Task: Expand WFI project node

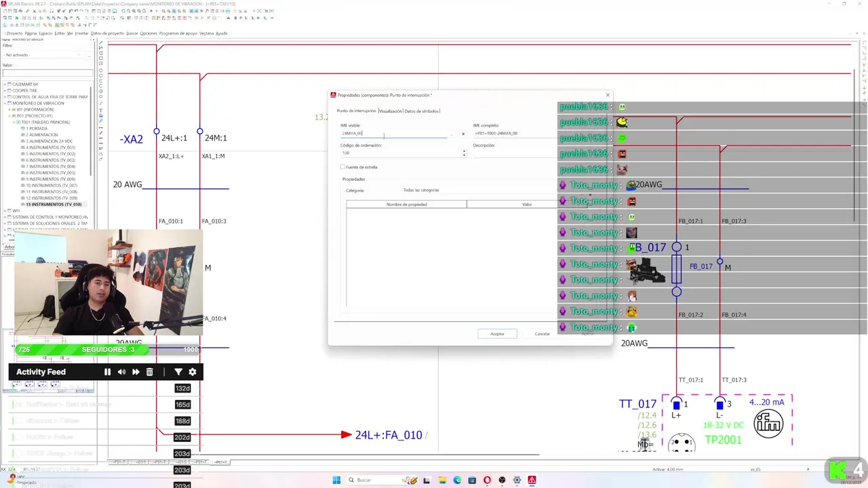Action: tap(5, 211)
